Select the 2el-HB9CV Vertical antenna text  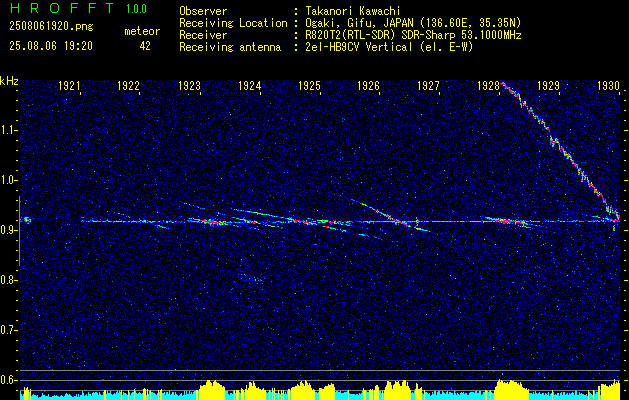pos(389,47)
